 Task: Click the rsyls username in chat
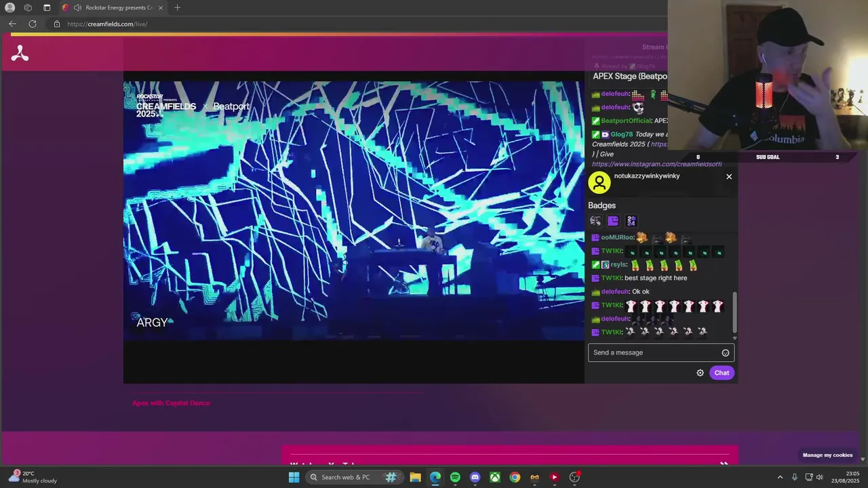(618, 264)
